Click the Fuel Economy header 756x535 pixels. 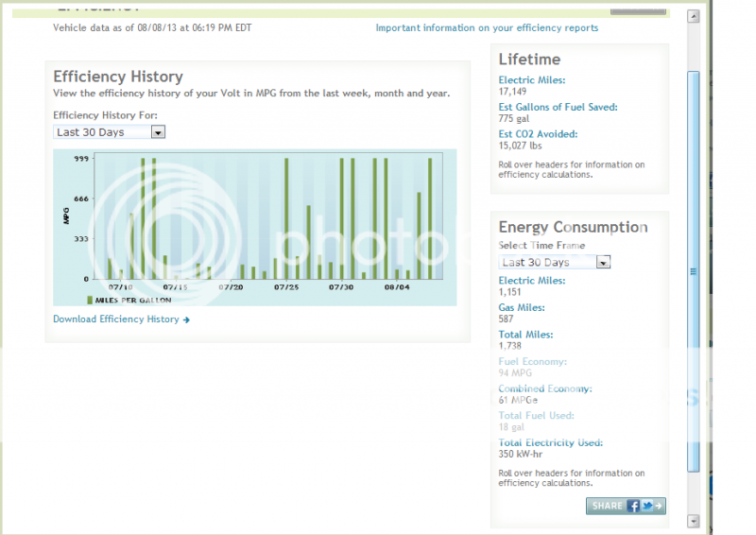[533, 361]
